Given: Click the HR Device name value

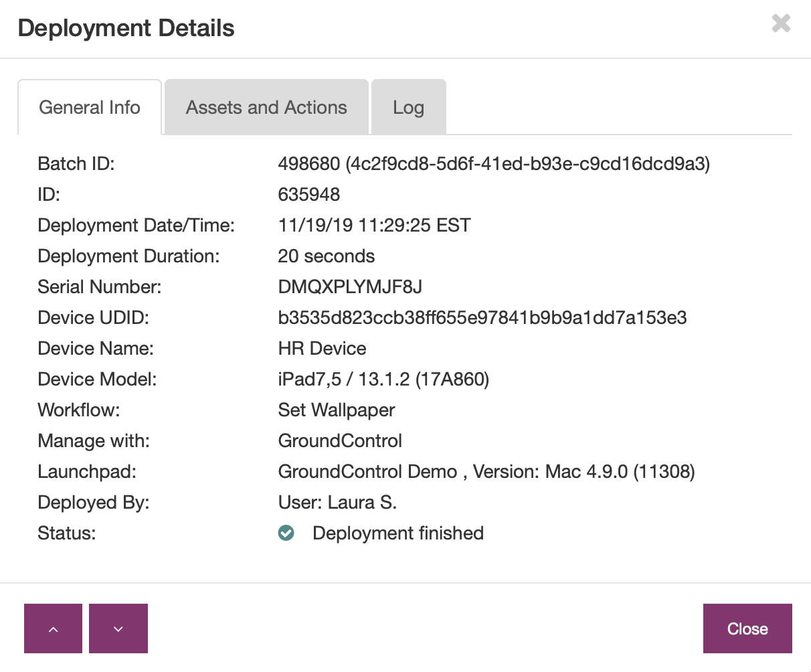Looking at the screenshot, I should coord(322,349).
